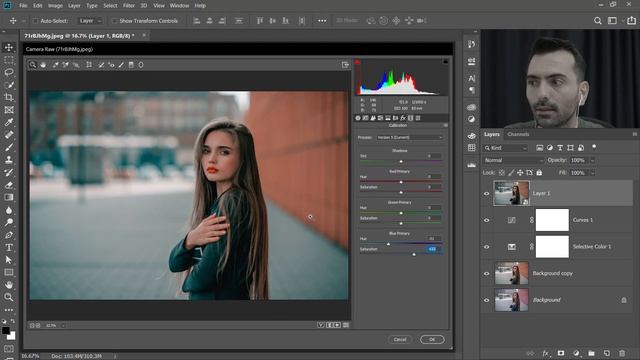Open the Camera Raw zoom level dropdown

click(x=63, y=325)
